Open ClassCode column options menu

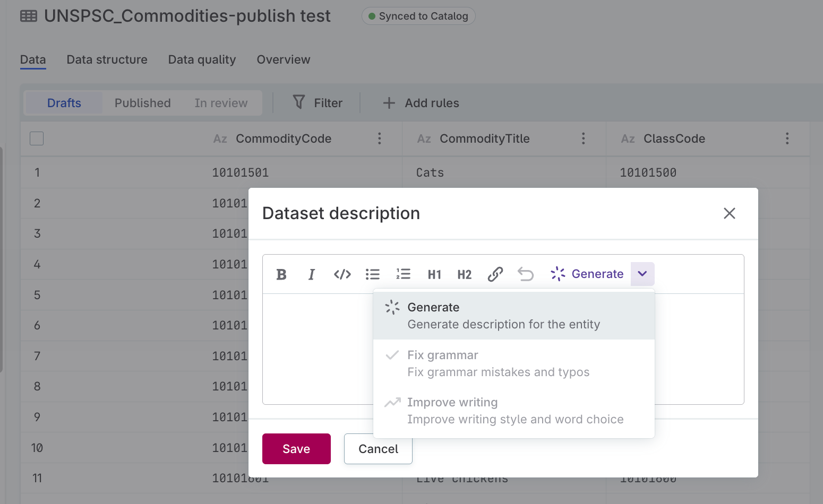[787, 138]
